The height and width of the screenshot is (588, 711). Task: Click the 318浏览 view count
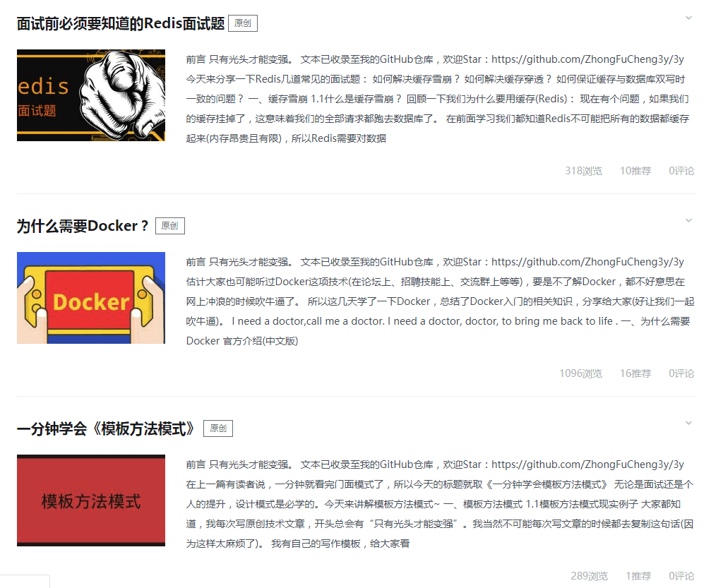pos(584,171)
